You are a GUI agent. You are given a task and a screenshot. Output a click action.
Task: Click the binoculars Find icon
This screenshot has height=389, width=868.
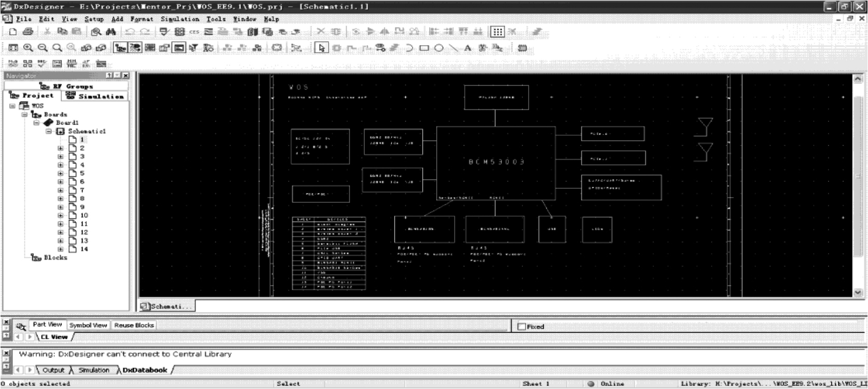[111, 32]
